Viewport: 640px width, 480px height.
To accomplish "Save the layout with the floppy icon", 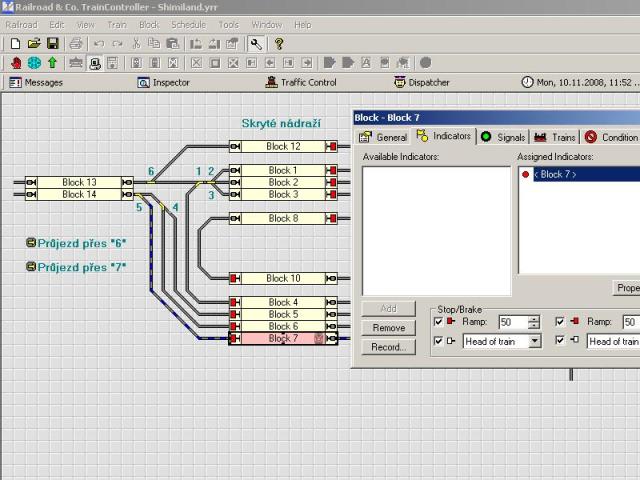I will click(x=53, y=43).
